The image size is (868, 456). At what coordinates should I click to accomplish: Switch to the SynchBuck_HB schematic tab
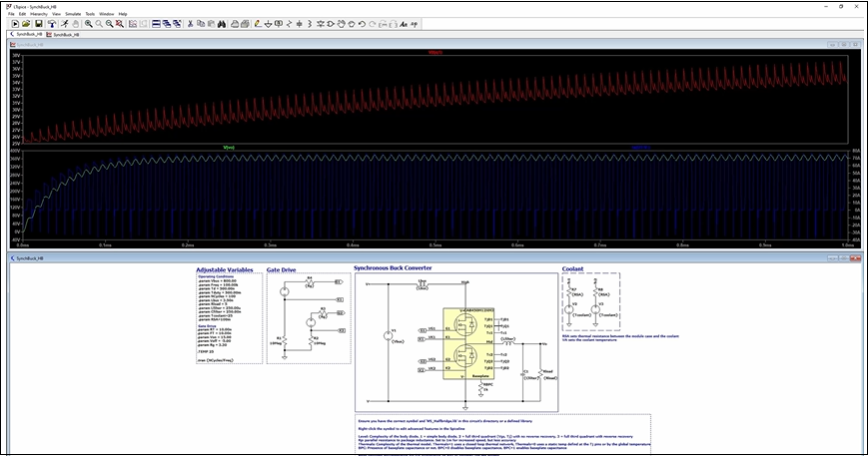coord(24,33)
